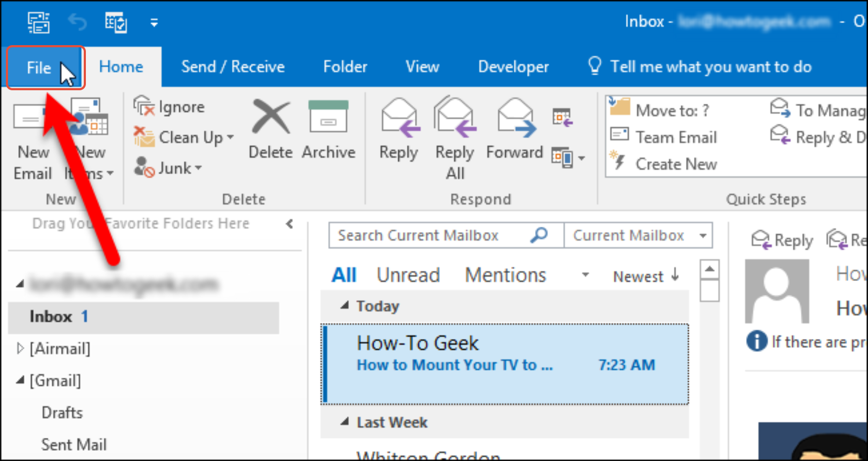Open the Folder ribbon tab
The image size is (868, 461).
tap(345, 67)
